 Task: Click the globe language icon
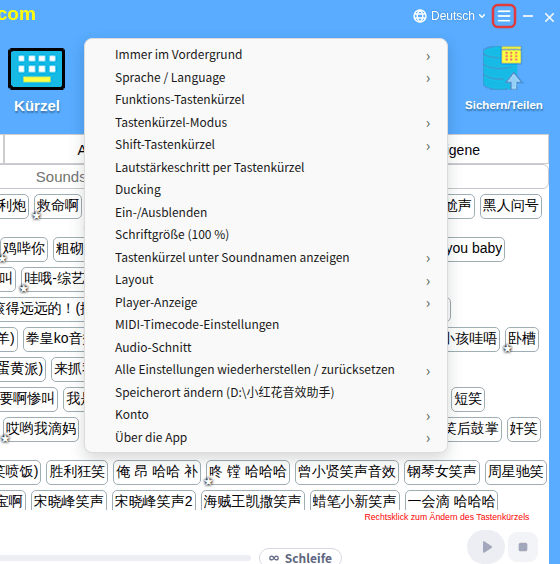coord(420,16)
